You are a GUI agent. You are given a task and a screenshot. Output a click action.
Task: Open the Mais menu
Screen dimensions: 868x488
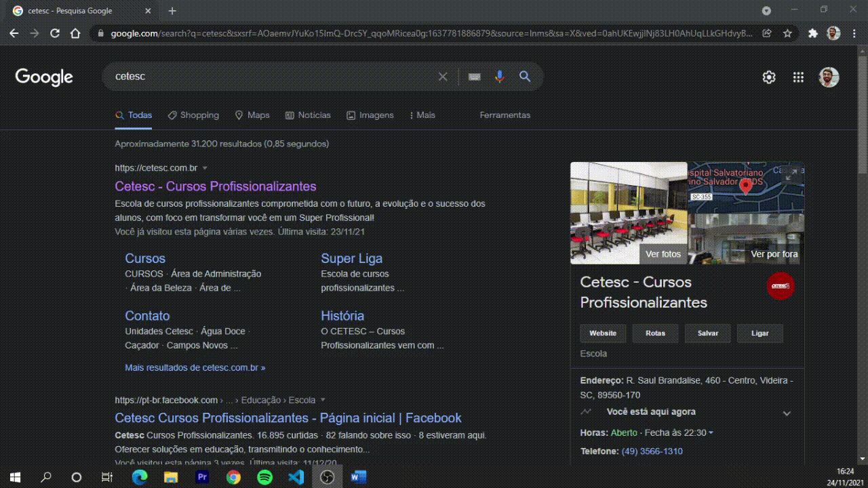423,115
